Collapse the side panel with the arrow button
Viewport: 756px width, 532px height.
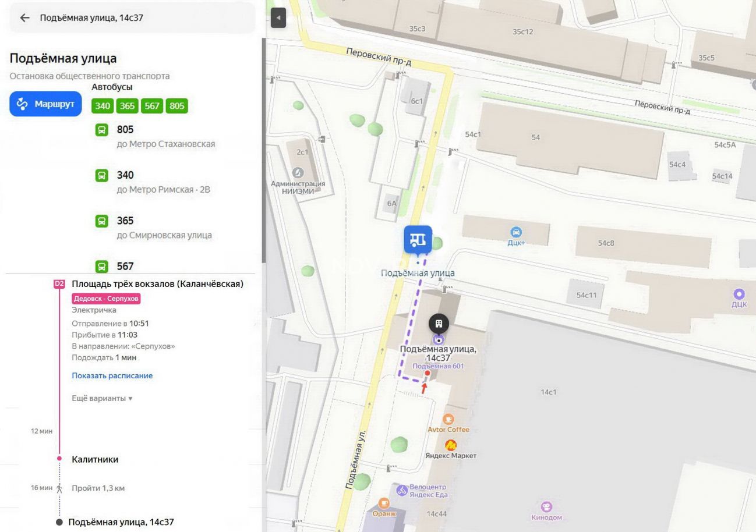[278, 18]
